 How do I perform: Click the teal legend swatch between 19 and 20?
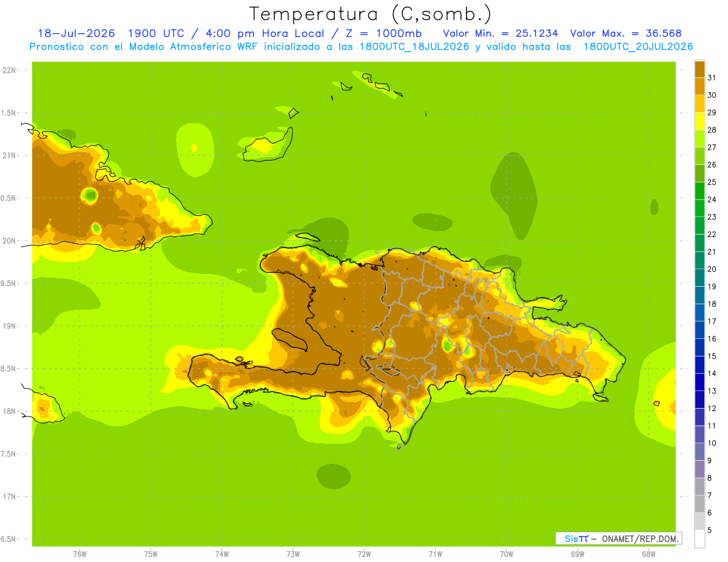pyautogui.click(x=699, y=278)
